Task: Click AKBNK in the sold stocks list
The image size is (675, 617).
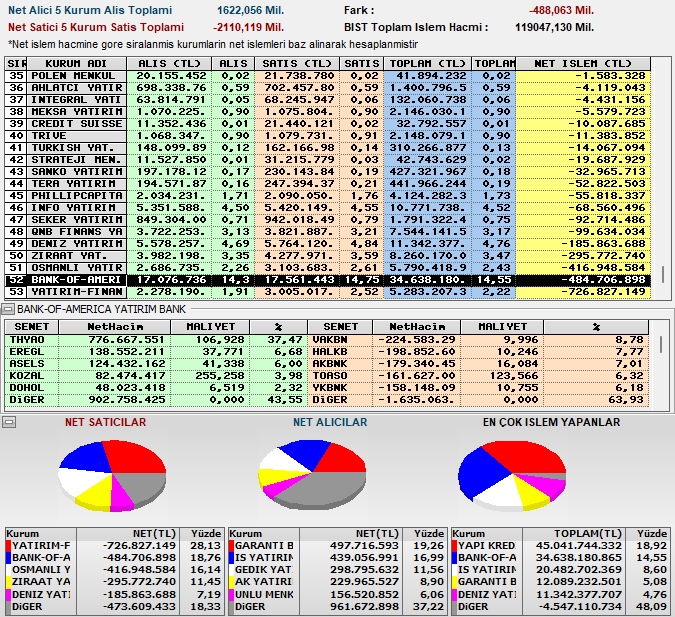Action: pyautogui.click(x=330, y=364)
